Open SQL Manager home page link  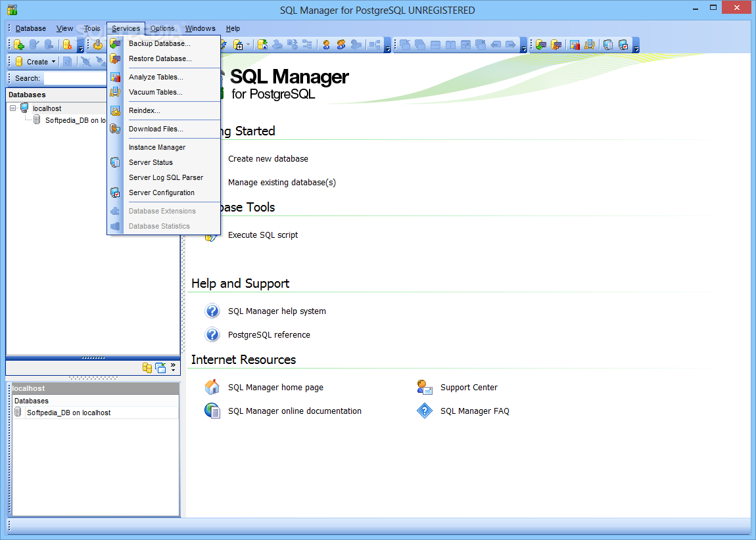(x=276, y=387)
